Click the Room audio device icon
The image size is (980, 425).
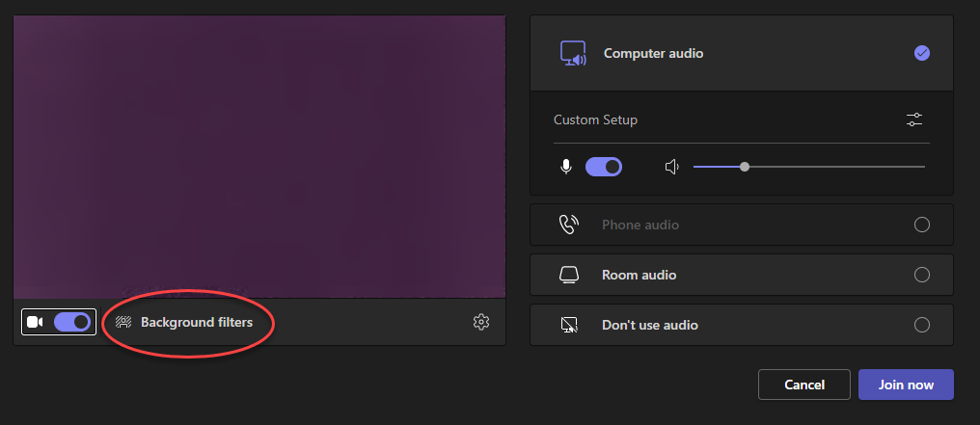569,275
